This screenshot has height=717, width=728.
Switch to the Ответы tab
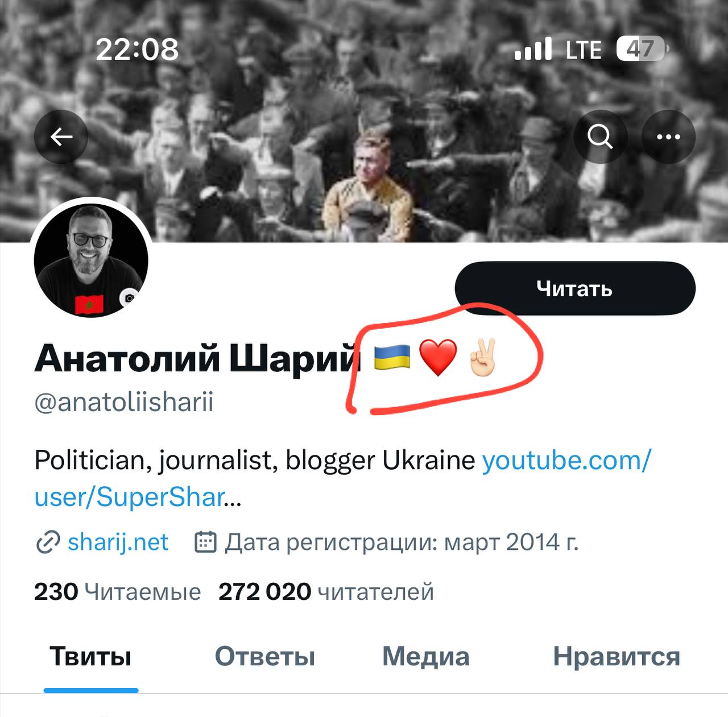(x=265, y=657)
